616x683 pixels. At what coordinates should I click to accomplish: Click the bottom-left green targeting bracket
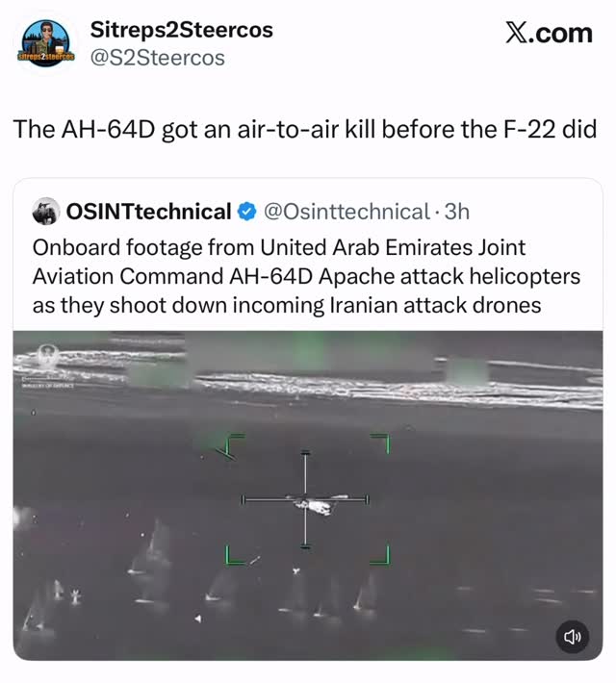click(x=235, y=554)
